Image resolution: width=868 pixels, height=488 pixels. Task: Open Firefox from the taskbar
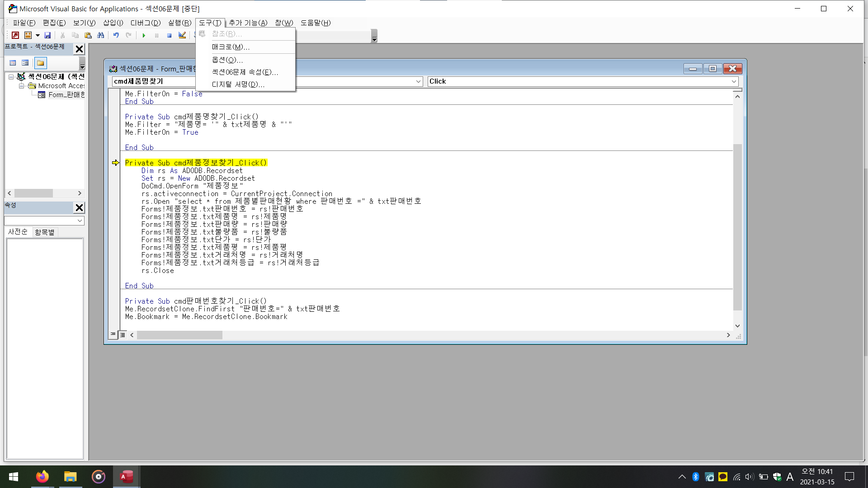point(42,477)
